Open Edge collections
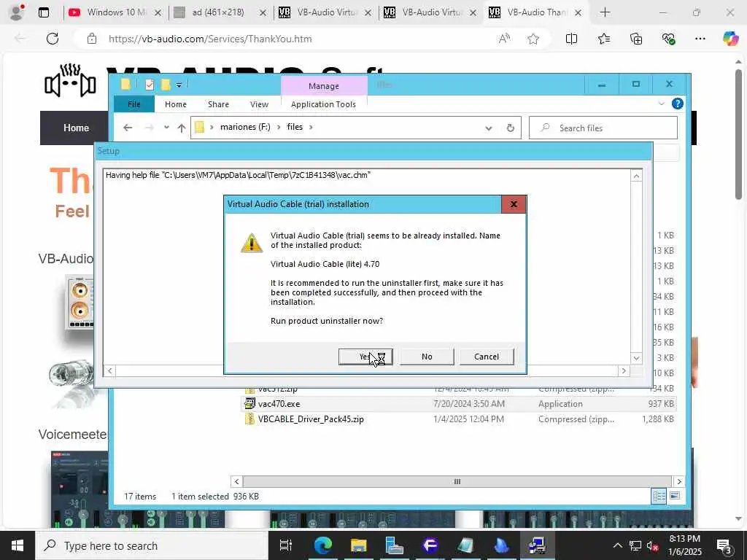 coord(636,39)
